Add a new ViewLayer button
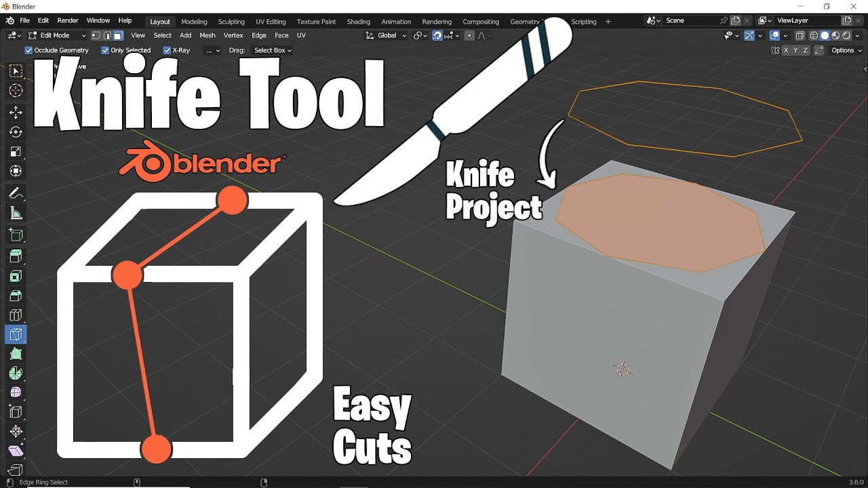 coord(846,21)
